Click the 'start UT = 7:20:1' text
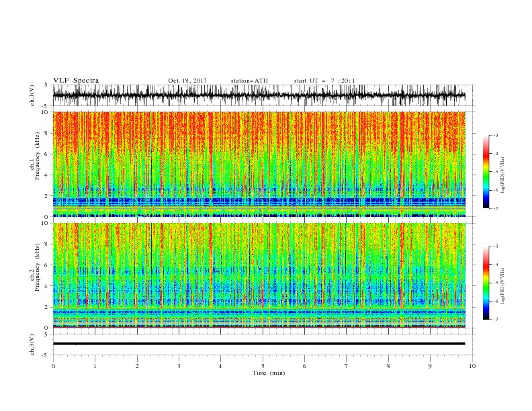The image size is (532, 411). click(x=324, y=81)
